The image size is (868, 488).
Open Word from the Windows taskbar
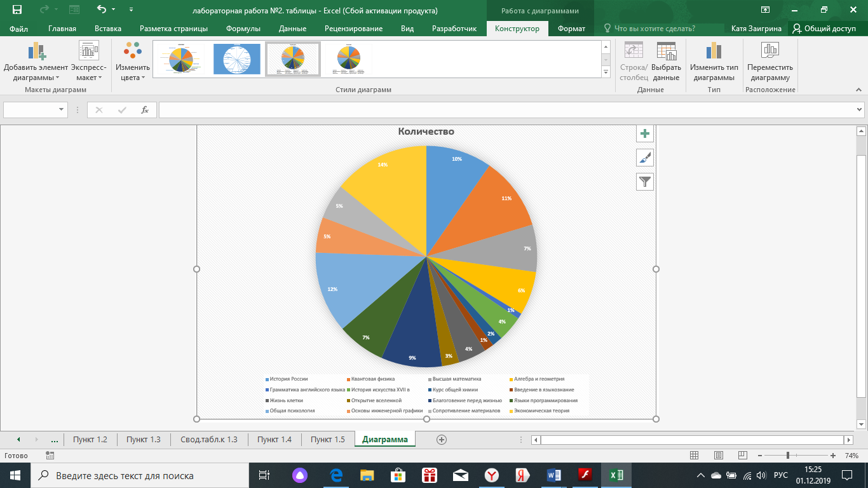pos(552,475)
